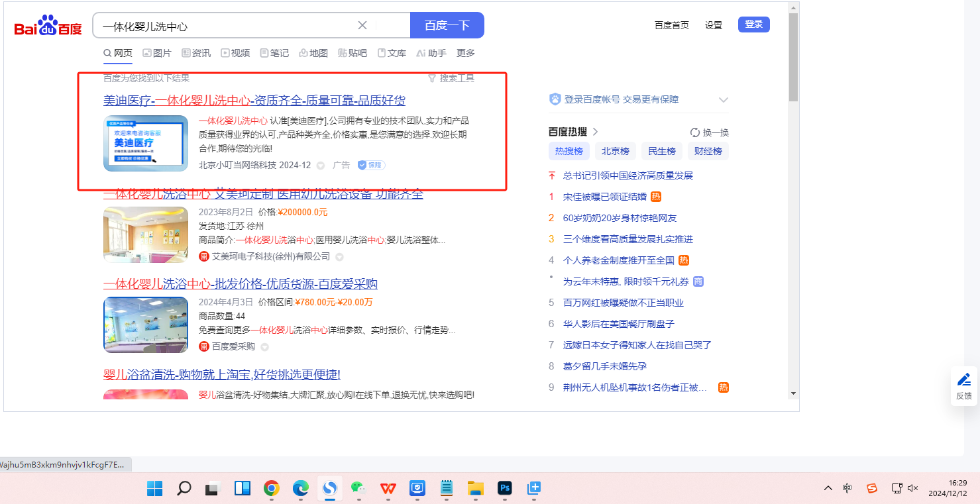
Task: Switch to the 民生榜 hot list
Action: (661, 151)
